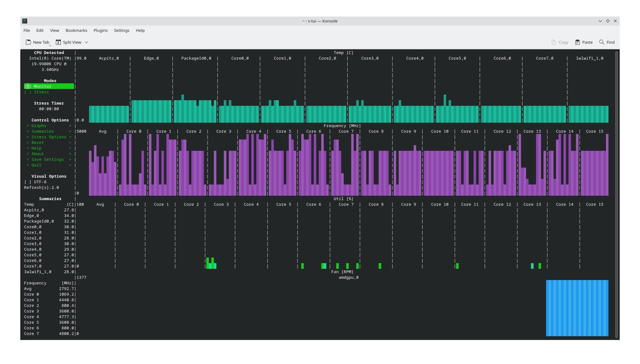The image size is (640, 364).
Task: Click the Paste clipboard icon
Action: point(578,42)
